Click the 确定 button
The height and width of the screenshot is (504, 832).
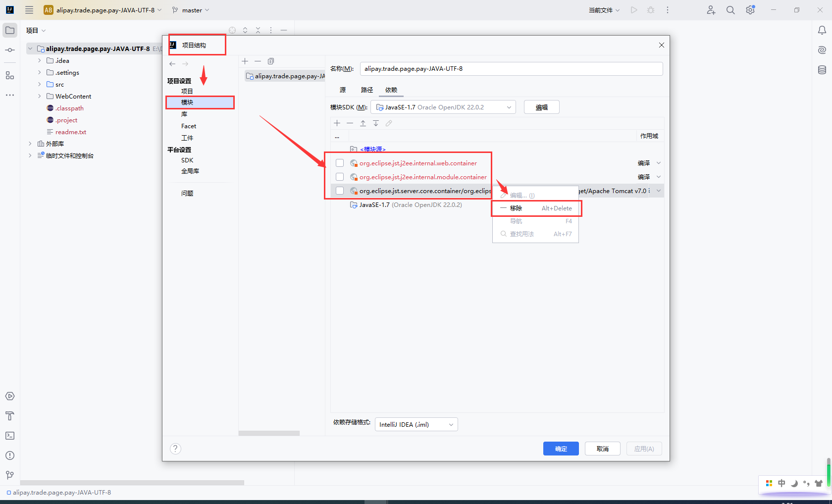tap(561, 449)
